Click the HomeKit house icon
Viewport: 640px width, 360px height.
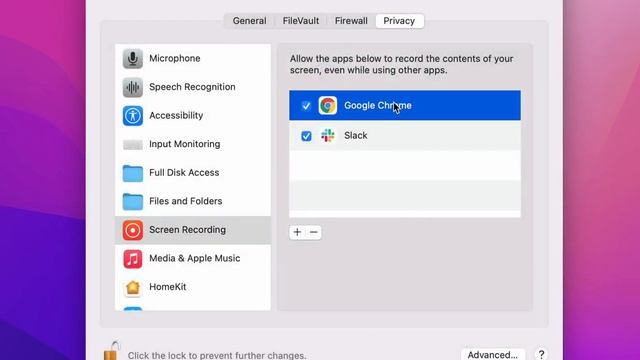[133, 287]
